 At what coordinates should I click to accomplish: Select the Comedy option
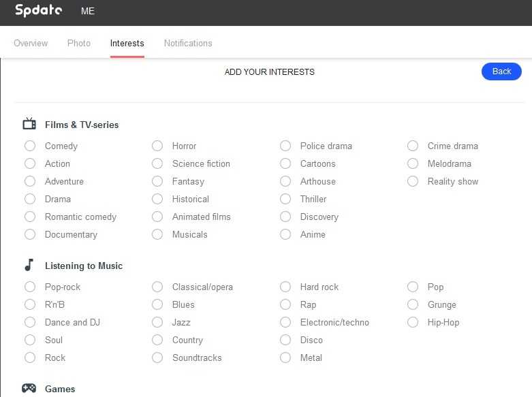tap(30, 146)
